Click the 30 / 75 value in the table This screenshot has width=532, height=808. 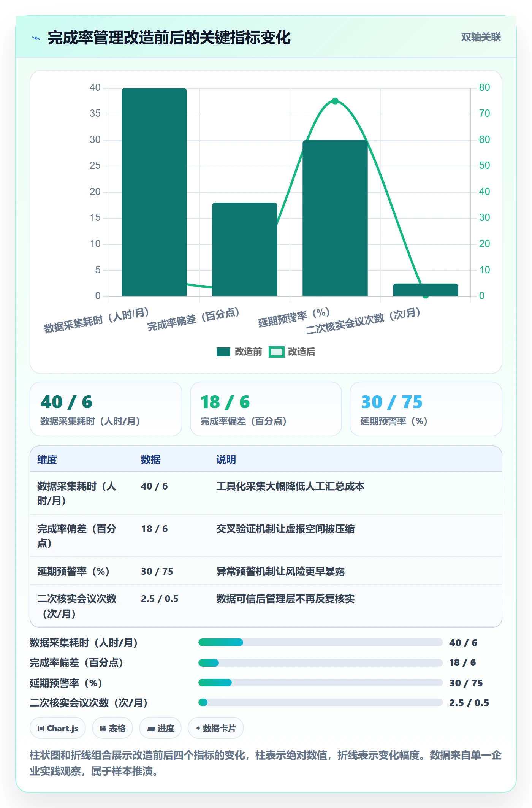coord(157,571)
